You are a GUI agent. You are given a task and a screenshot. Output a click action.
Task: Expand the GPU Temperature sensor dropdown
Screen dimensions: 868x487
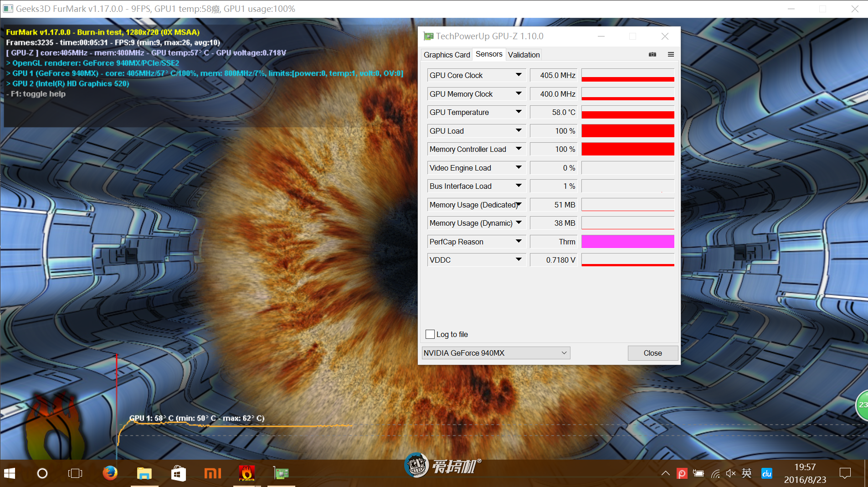pyautogui.click(x=519, y=112)
